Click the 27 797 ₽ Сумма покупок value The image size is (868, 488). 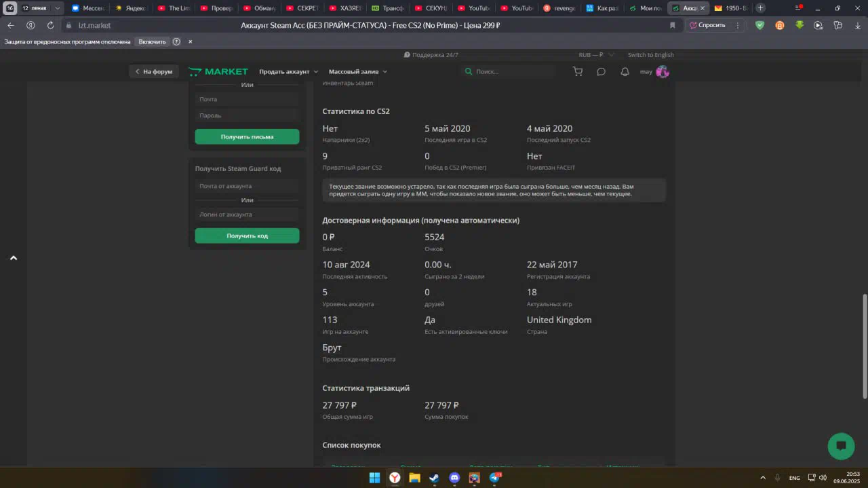(441, 405)
